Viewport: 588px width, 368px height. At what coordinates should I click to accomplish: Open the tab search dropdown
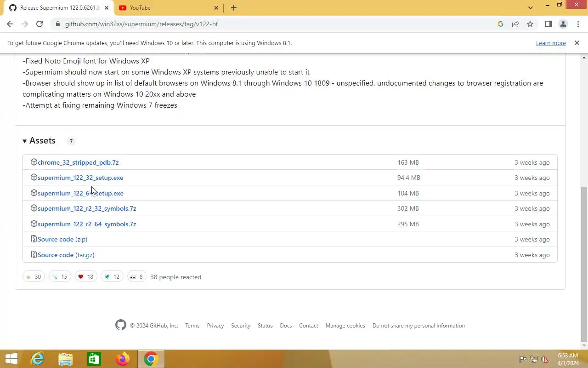[x=531, y=8]
